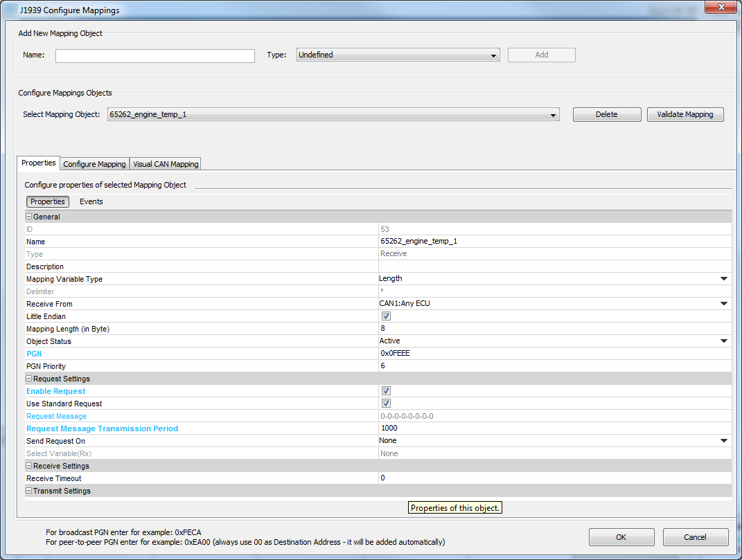742x560 pixels.
Task: Edit the PGN value field
Action: click(x=485, y=353)
